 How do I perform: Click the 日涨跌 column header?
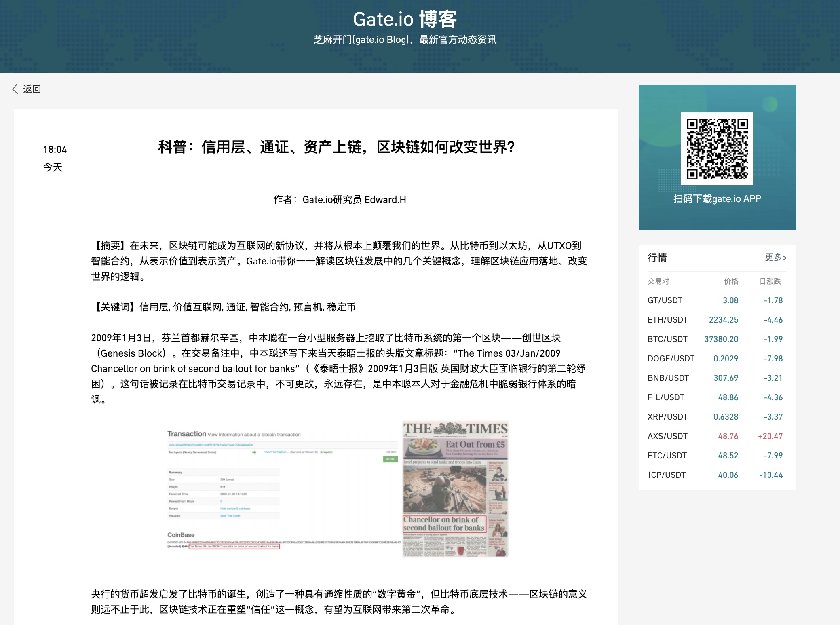pos(770,281)
